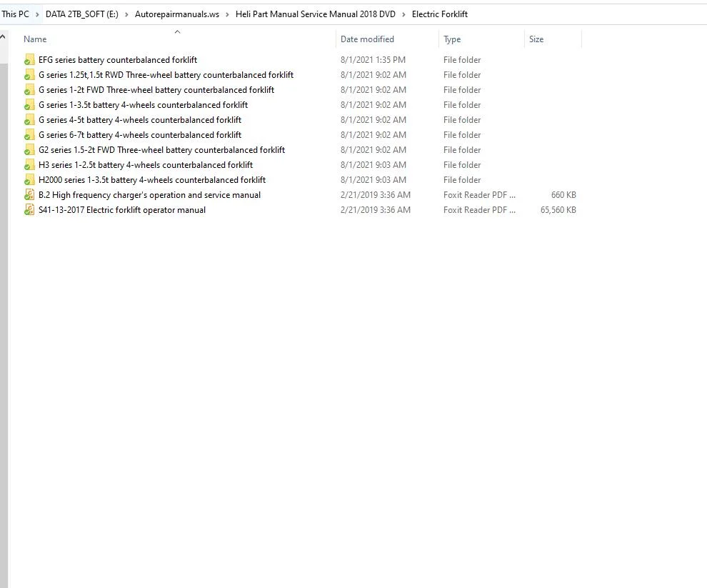This screenshot has width=707, height=588.
Task: Click folder icon of H2000 series 1-3.5t
Action: pyautogui.click(x=29, y=180)
